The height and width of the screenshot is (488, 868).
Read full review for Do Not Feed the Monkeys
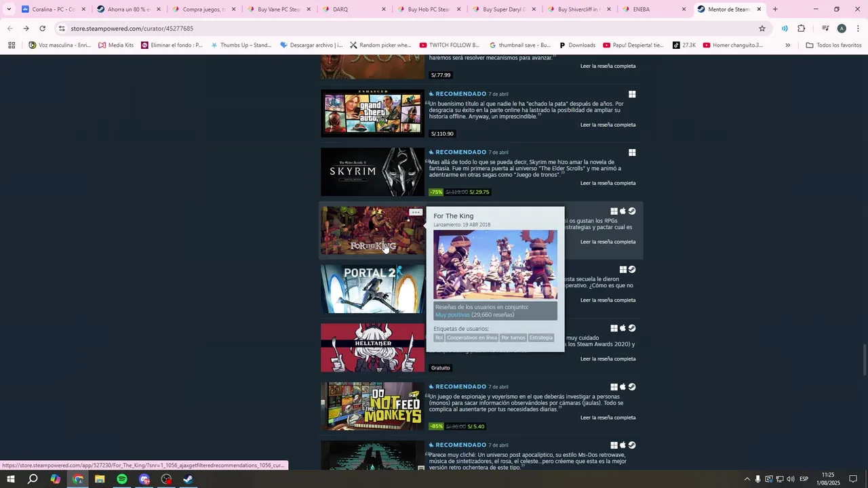click(608, 418)
